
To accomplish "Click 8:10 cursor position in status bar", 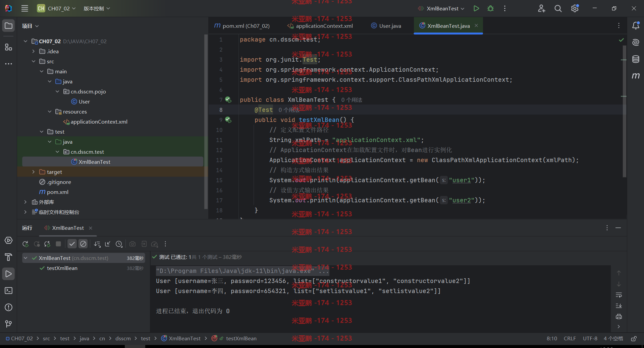I will click(552, 339).
